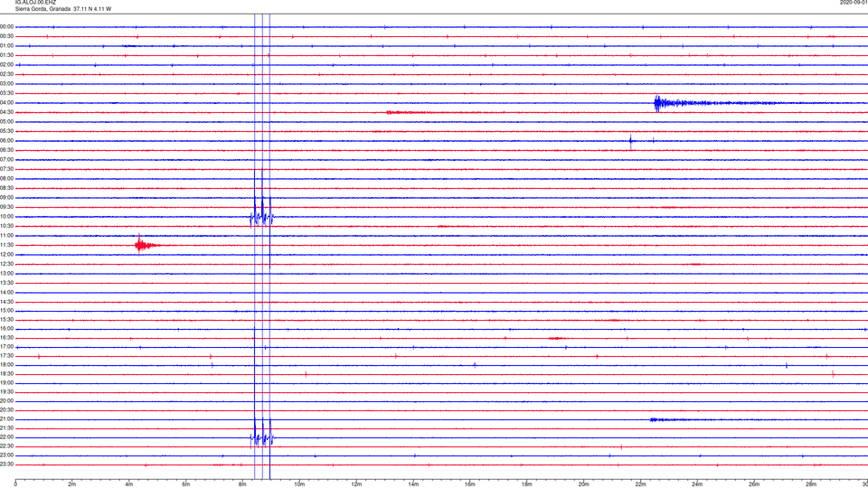Select the 02:00 trace time label
The image size is (868, 488).
coord(6,65)
